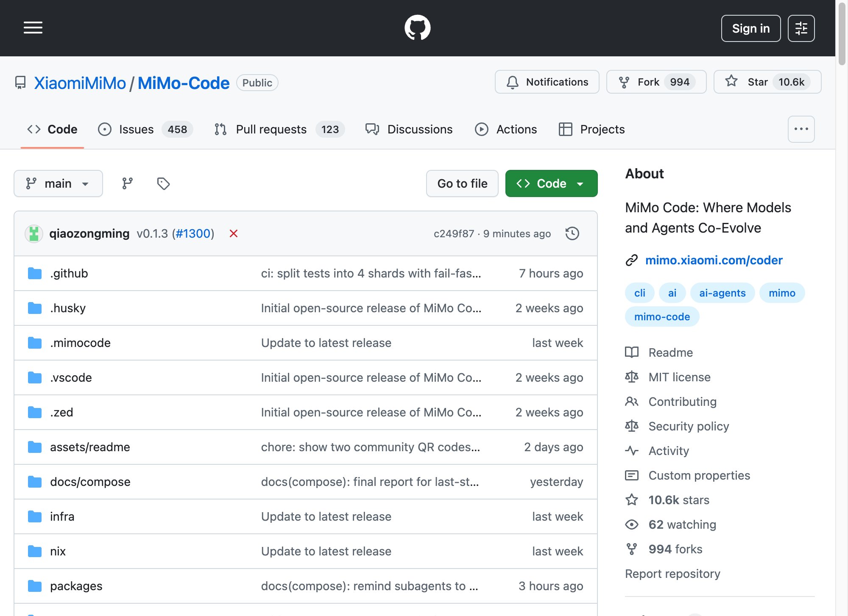The width and height of the screenshot is (848, 616).
Task: Open the main branch selector dropdown
Action: pyautogui.click(x=58, y=183)
